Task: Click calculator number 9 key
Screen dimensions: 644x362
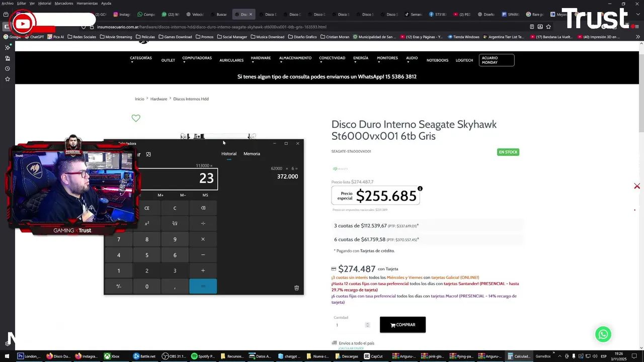Action: click(175, 239)
